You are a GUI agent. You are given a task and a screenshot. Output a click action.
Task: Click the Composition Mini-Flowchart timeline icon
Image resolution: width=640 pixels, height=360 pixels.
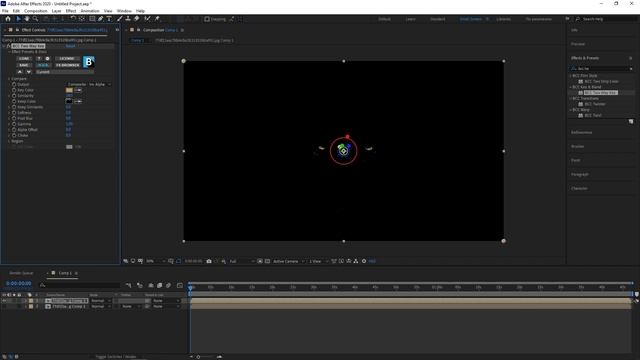[129, 285]
